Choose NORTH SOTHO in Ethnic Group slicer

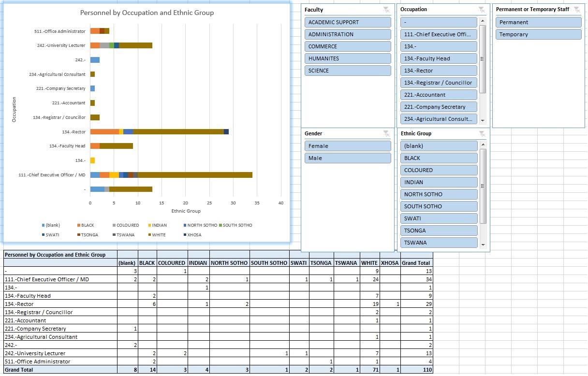(439, 194)
